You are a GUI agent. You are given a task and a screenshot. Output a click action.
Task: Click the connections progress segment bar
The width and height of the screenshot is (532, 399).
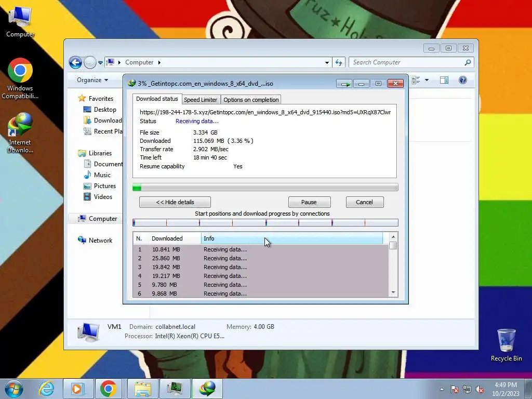pyautogui.click(x=265, y=222)
